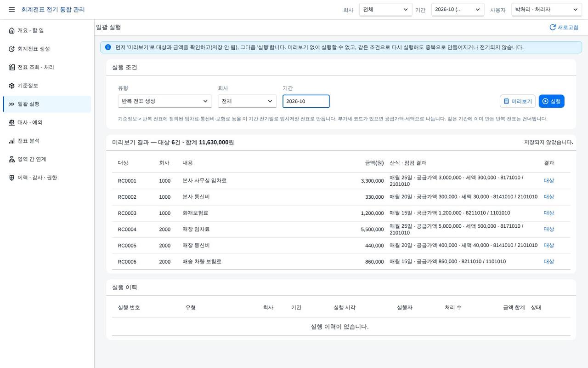The image size is (588, 368).
Task: Expand the 실행 조건 회사 전체 dropdown
Action: click(x=247, y=101)
